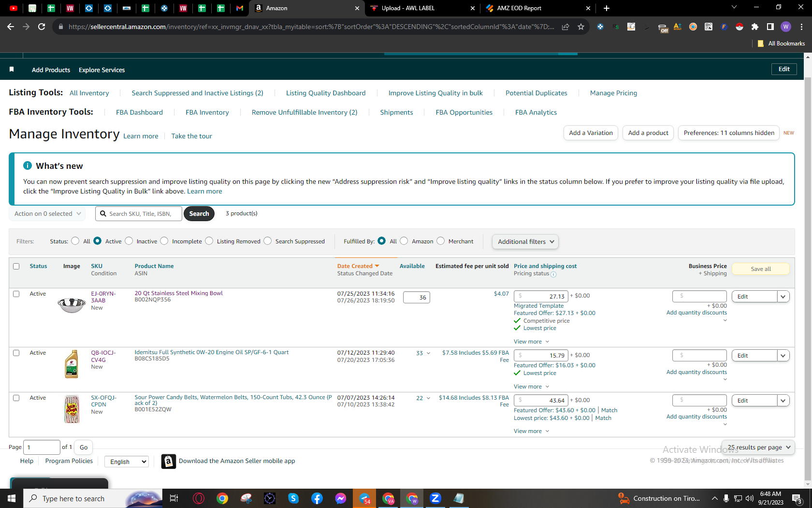The width and height of the screenshot is (812, 508).
Task: Open Explore Services in the top menu
Action: (102, 70)
